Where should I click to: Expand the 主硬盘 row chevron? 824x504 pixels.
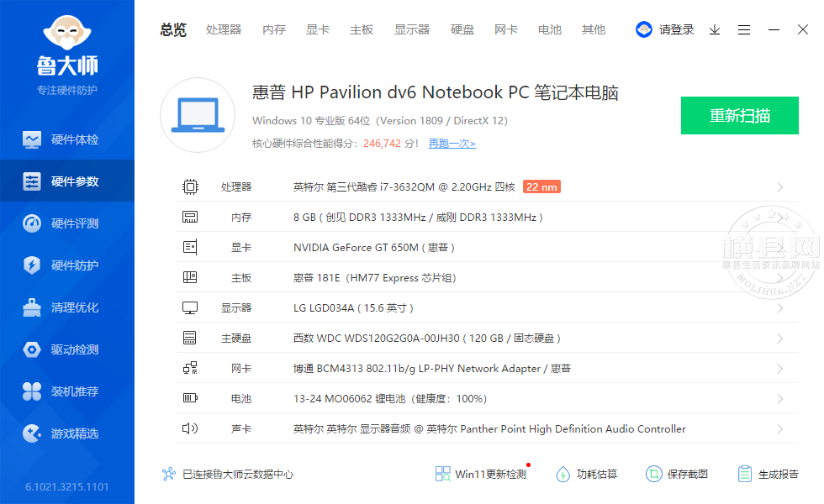(780, 339)
